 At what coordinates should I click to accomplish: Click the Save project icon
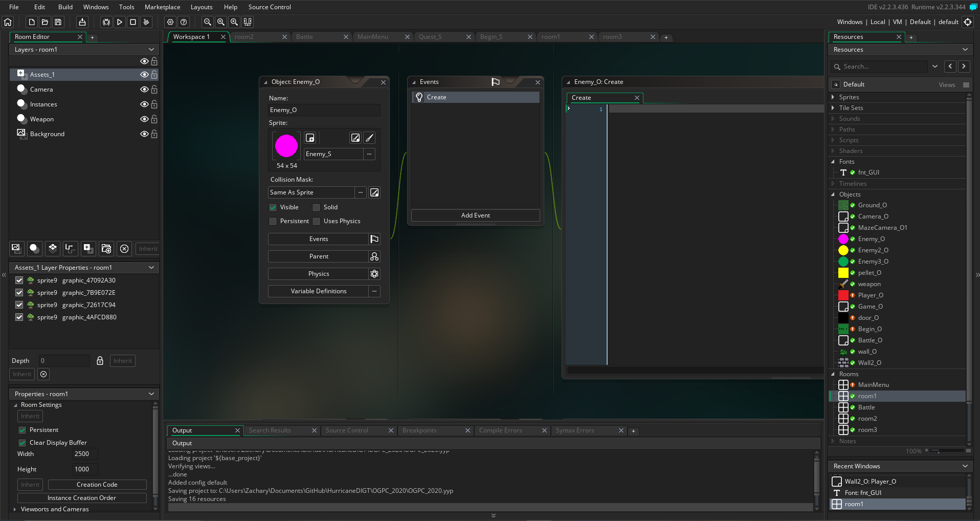pyautogui.click(x=58, y=22)
